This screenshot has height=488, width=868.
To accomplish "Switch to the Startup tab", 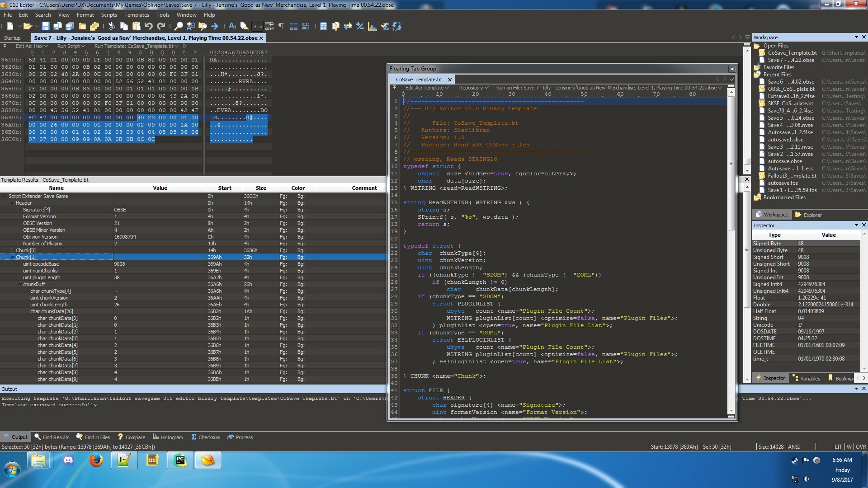I will (x=12, y=38).
